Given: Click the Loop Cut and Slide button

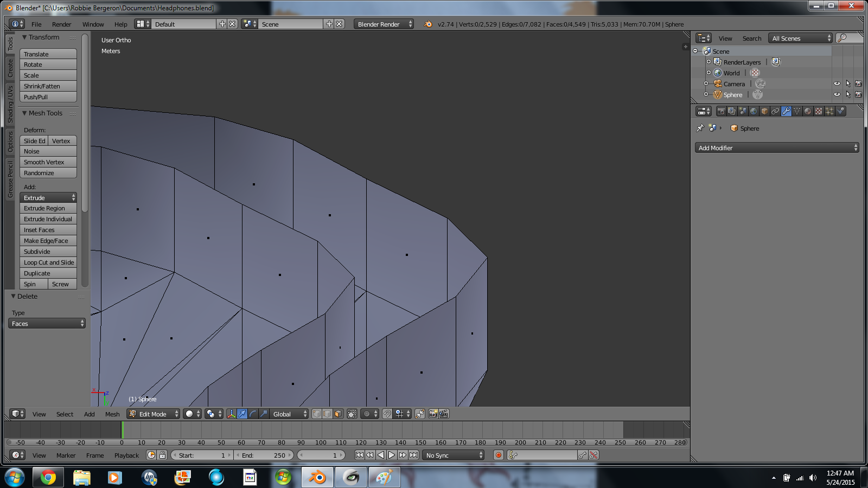Looking at the screenshot, I should tap(48, 262).
